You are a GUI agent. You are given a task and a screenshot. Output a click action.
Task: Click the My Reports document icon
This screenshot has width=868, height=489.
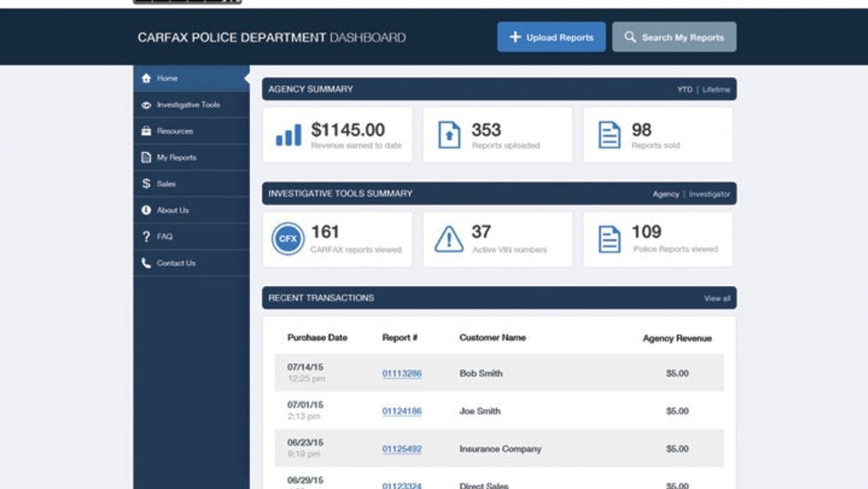tap(146, 158)
